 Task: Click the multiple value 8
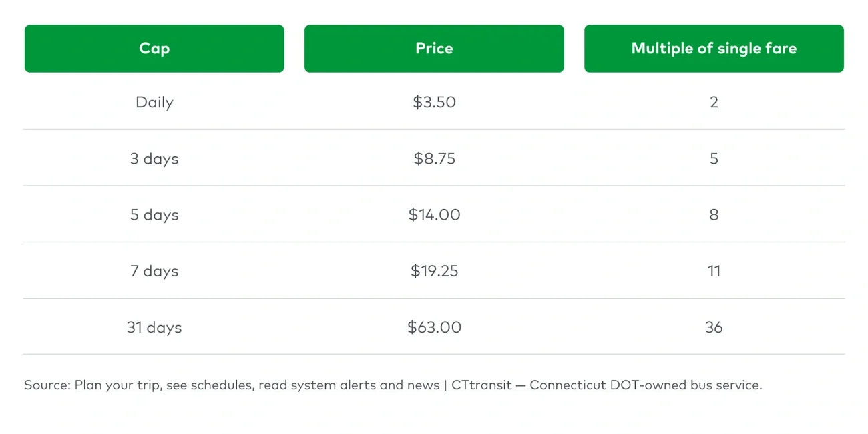click(714, 215)
